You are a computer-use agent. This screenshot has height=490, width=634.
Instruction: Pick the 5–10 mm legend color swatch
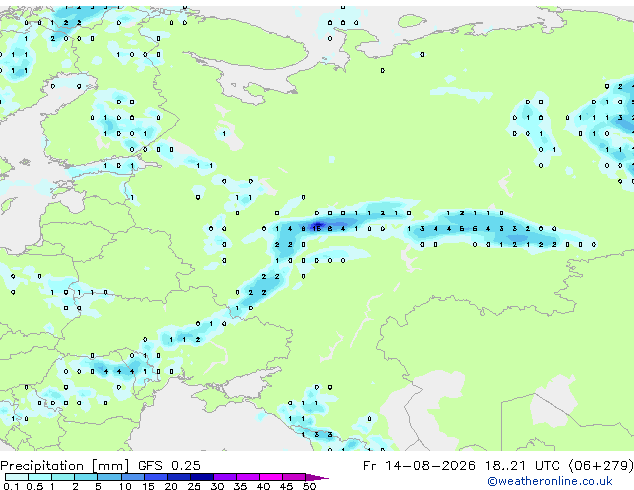pyautogui.click(x=109, y=477)
